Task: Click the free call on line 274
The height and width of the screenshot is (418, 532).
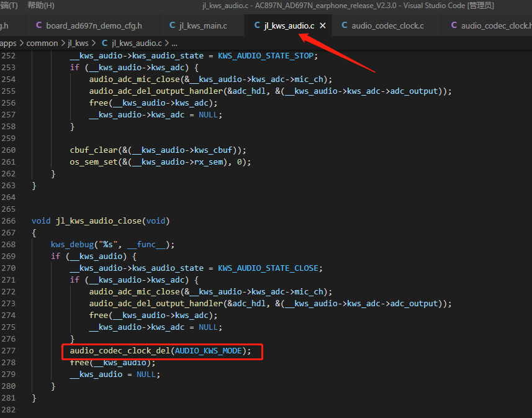Action: pyautogui.click(x=99, y=316)
